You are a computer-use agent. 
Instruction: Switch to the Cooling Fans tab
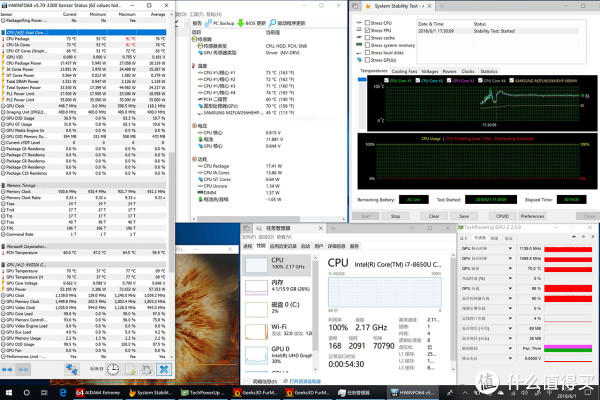click(x=406, y=72)
